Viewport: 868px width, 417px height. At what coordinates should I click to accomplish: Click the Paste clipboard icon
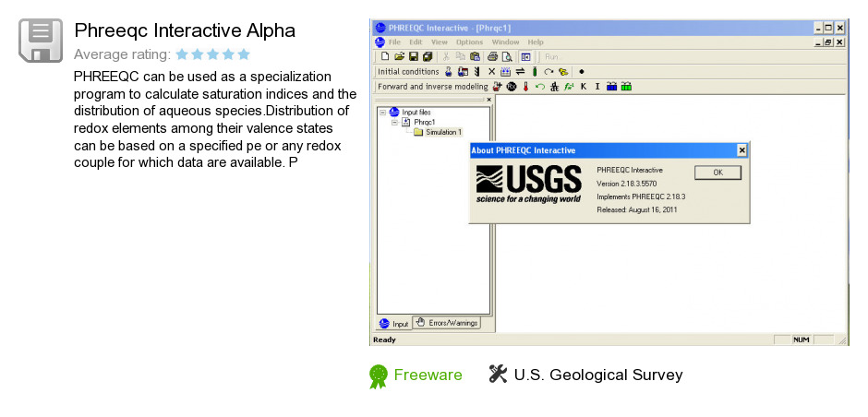[x=475, y=56]
